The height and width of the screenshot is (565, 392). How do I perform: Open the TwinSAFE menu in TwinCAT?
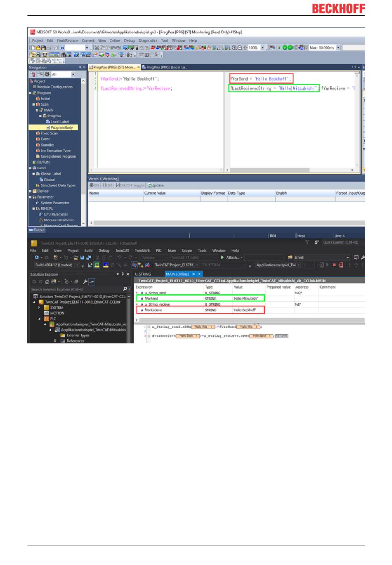[x=142, y=251]
